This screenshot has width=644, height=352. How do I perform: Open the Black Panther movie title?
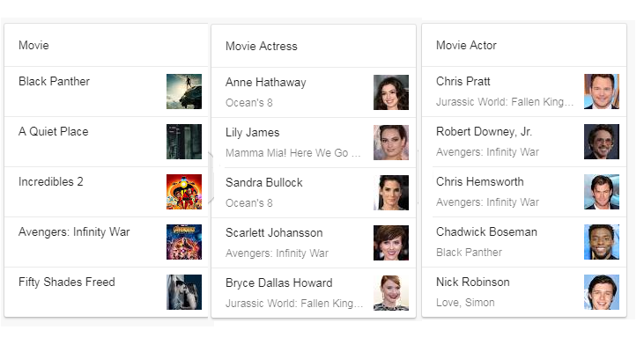pos(55,81)
